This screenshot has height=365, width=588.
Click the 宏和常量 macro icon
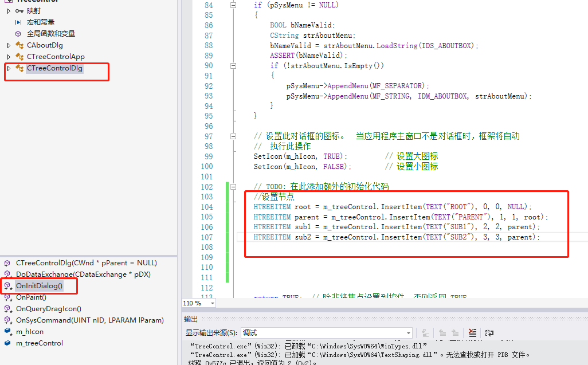(18, 22)
